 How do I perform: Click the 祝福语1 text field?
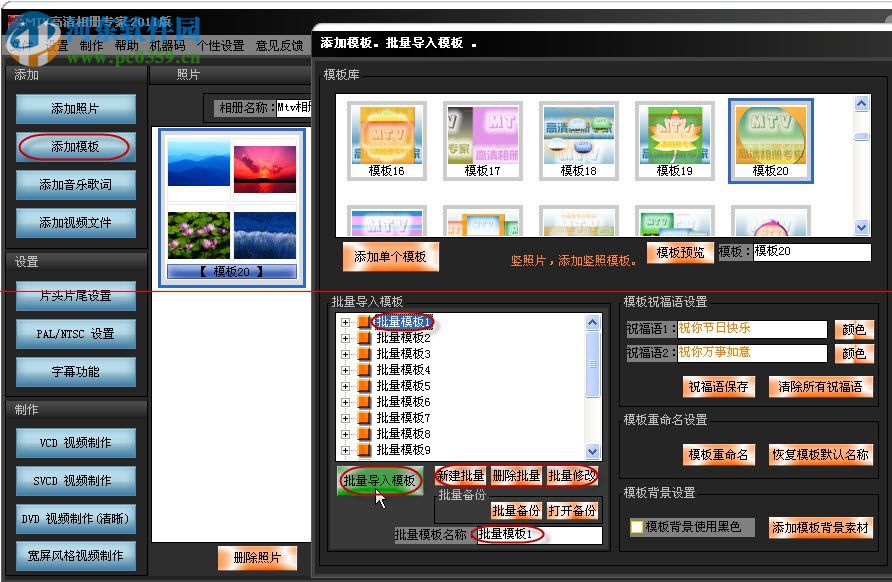coord(752,329)
